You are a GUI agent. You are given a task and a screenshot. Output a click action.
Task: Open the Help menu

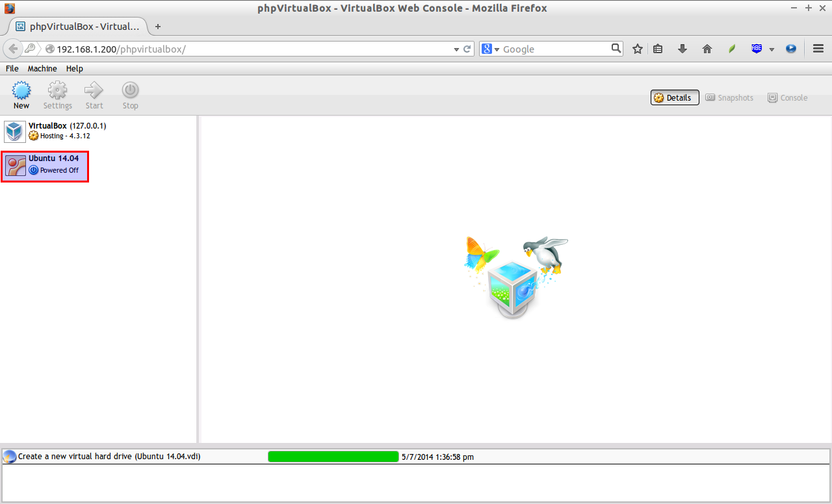(75, 68)
